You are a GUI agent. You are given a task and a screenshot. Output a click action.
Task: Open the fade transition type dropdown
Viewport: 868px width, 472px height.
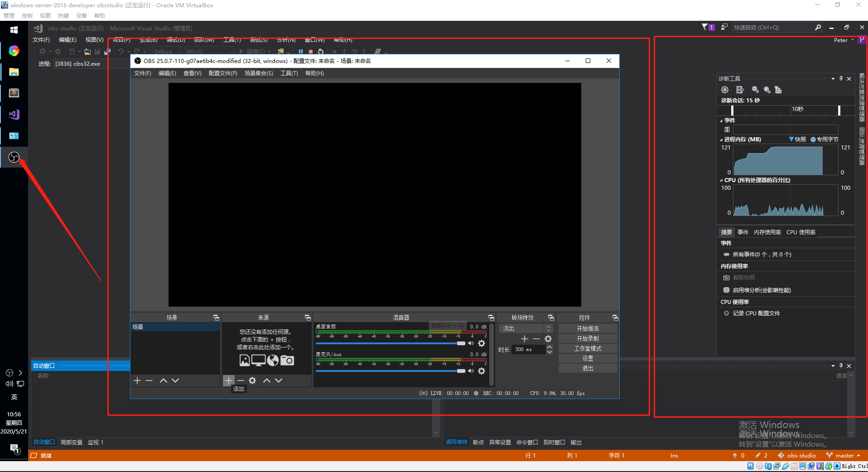point(526,328)
